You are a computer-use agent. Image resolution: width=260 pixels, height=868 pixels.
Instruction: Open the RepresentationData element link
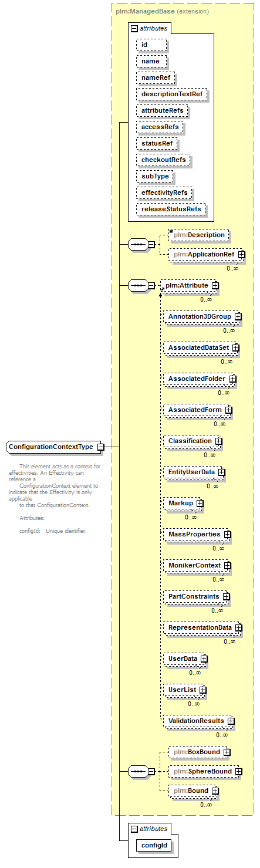pyautogui.click(x=200, y=628)
